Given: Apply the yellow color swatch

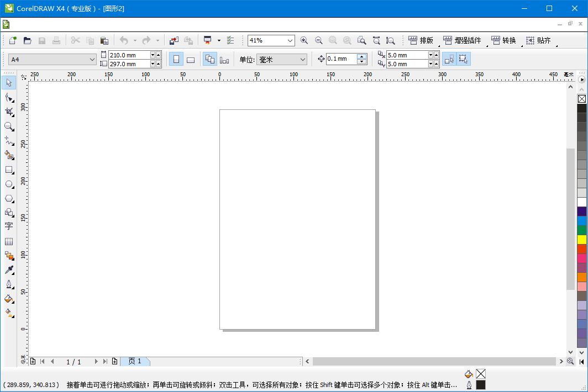Looking at the screenshot, I should point(581,240).
